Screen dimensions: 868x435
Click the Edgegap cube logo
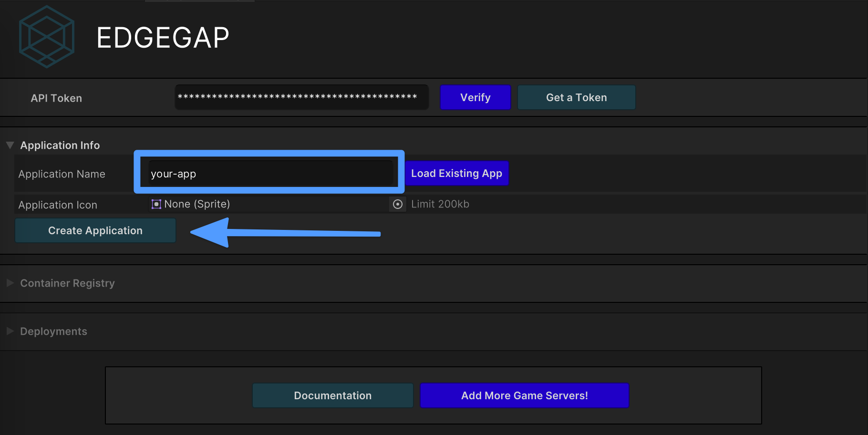coord(47,37)
